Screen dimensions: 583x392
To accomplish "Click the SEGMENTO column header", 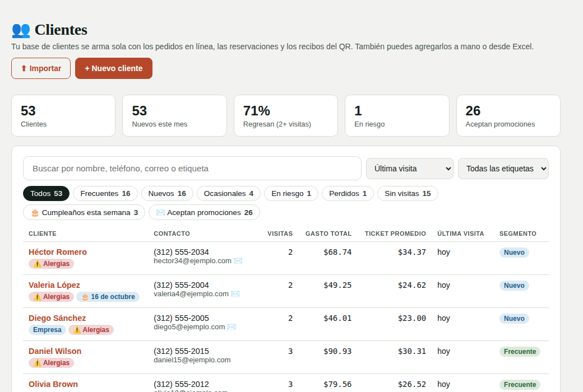I will coord(517,234).
